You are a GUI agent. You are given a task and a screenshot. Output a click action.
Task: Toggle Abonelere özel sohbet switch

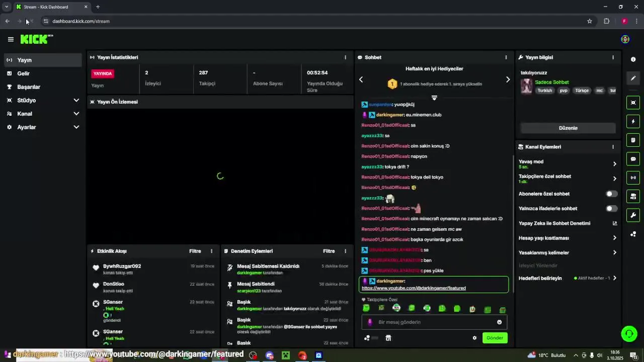point(611,194)
